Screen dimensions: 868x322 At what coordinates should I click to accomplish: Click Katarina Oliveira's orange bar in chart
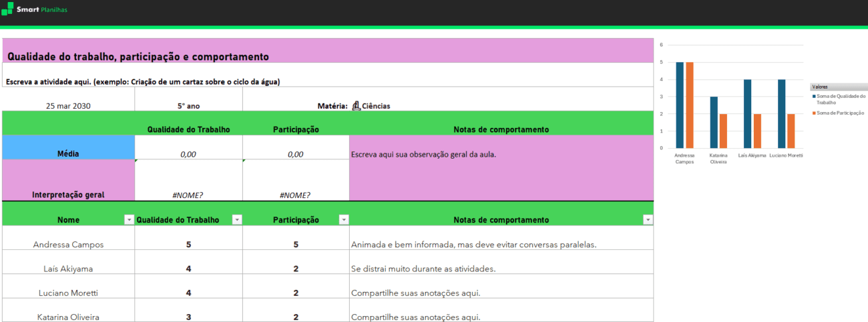(x=722, y=131)
